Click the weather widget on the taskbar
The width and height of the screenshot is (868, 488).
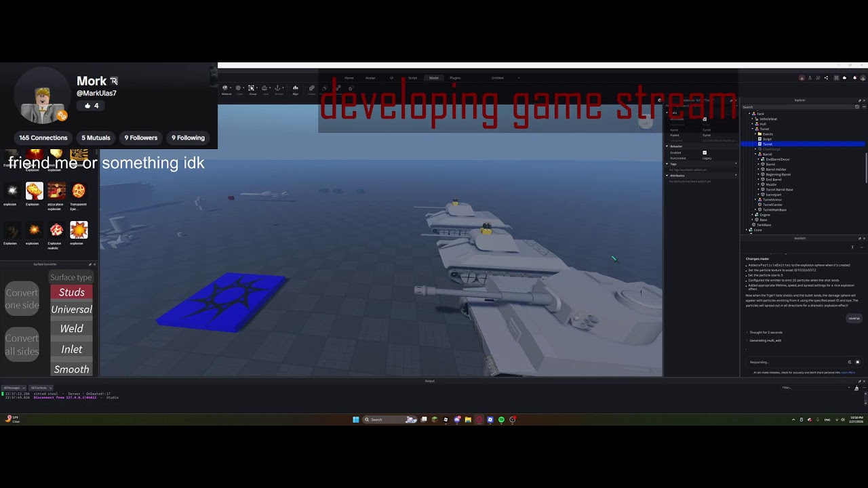click(12, 419)
